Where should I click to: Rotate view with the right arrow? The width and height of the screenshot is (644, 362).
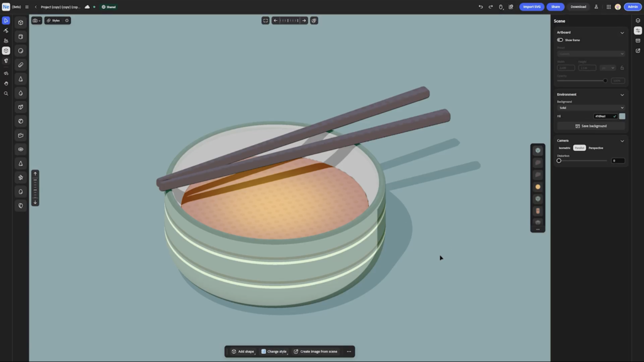click(x=304, y=21)
